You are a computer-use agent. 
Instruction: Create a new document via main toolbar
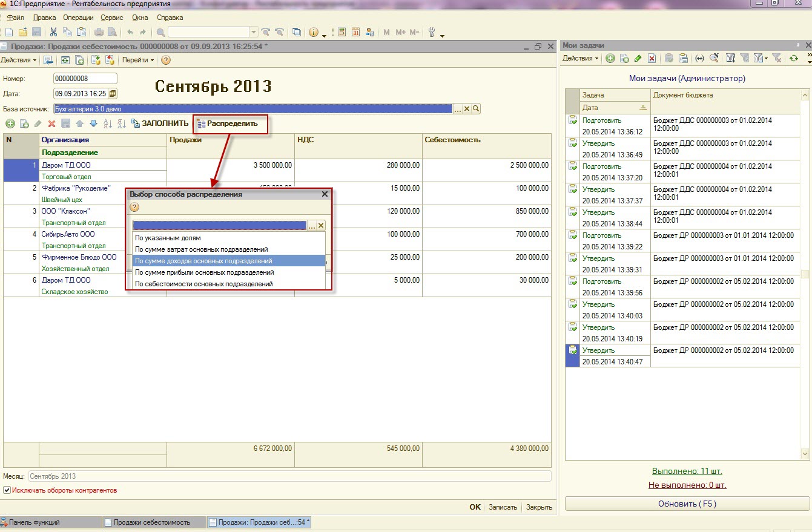click(8, 32)
